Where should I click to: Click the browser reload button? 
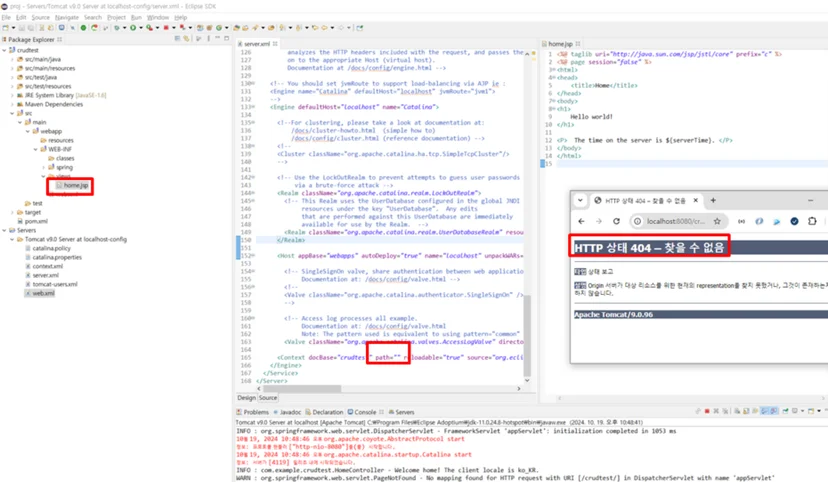pyautogui.click(x=616, y=221)
